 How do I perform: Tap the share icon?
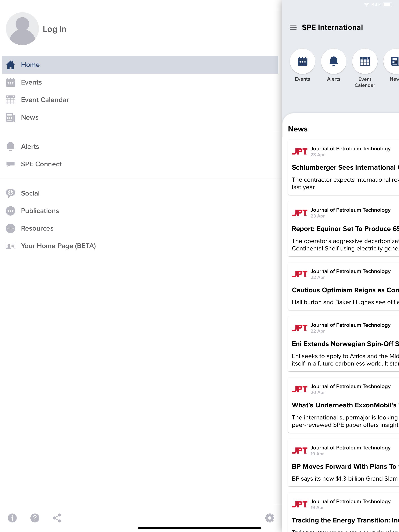[x=57, y=518]
